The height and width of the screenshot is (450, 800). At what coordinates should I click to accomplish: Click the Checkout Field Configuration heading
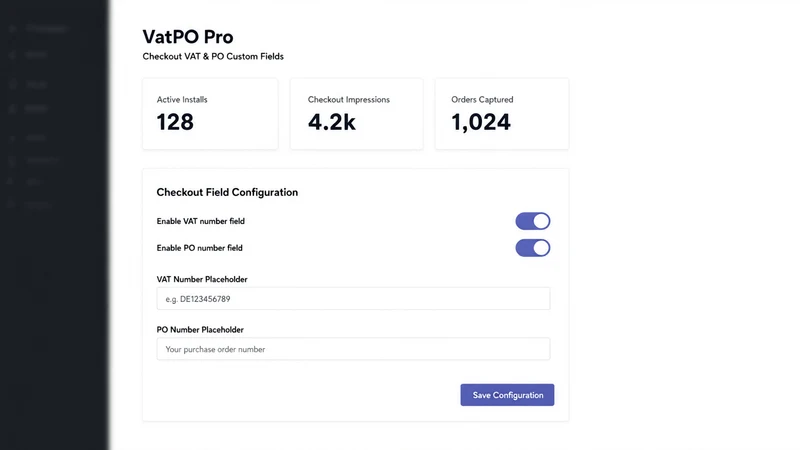227,192
